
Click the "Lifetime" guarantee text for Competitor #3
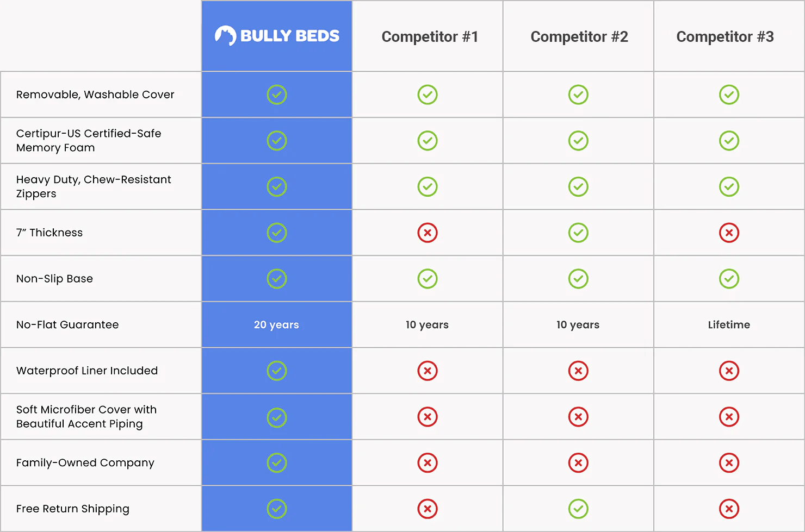click(x=729, y=324)
